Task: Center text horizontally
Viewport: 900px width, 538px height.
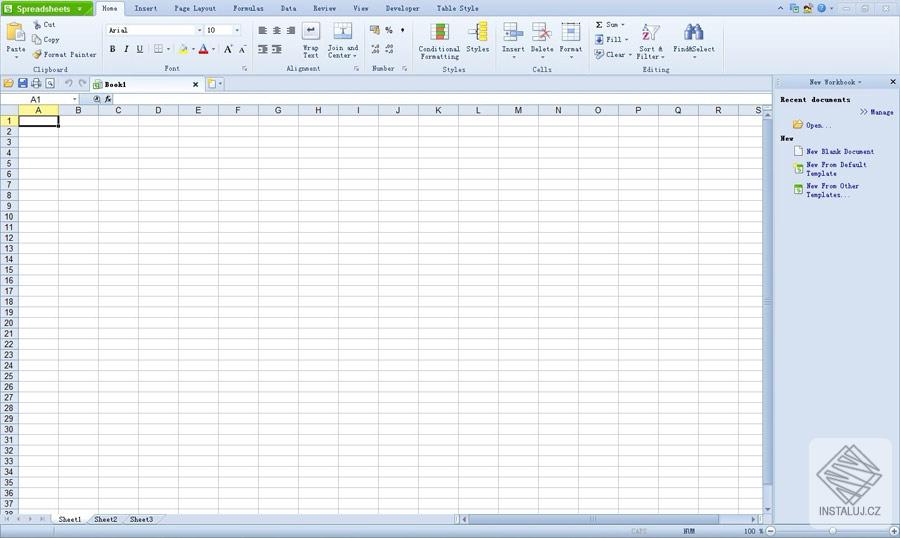Action: click(277, 30)
